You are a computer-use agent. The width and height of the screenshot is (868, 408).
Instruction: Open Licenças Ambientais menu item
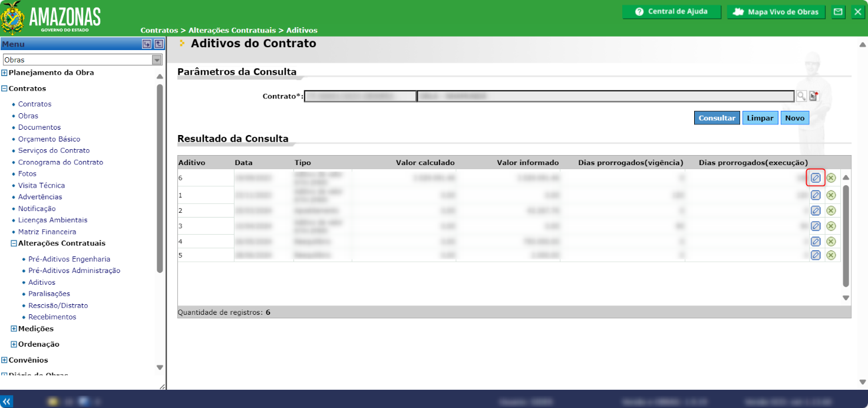coord(53,220)
